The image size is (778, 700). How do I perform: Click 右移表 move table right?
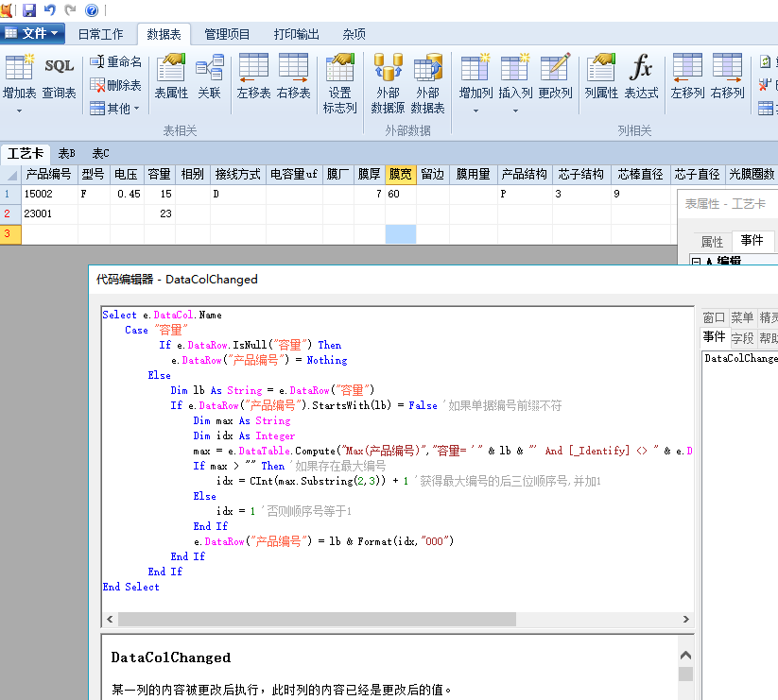click(293, 77)
